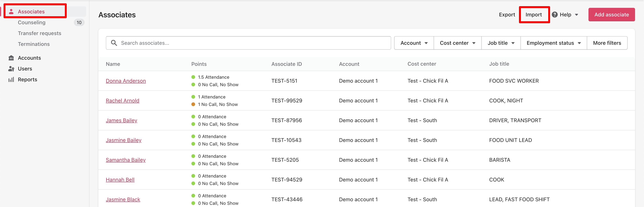
Task: Click the Import button
Action: pyautogui.click(x=533, y=15)
